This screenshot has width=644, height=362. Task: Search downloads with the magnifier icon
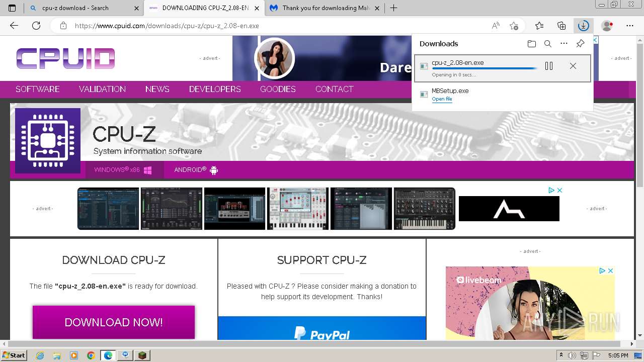[548, 44]
